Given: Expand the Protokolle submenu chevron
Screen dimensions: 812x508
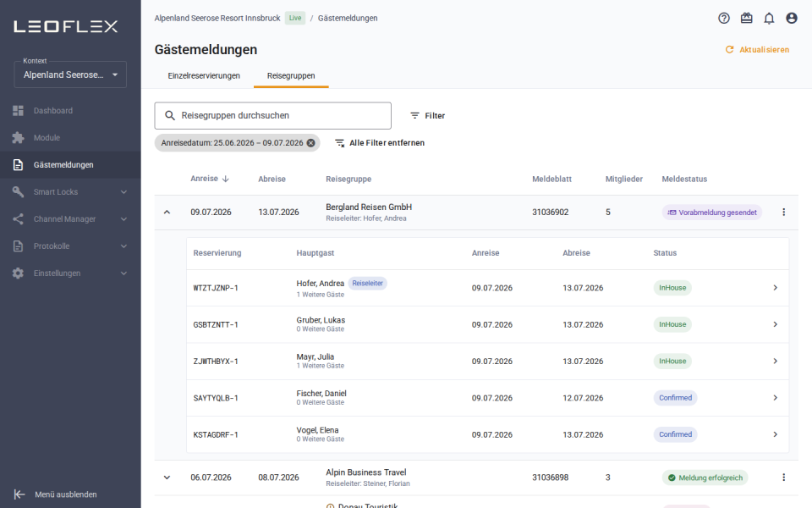Looking at the screenshot, I should tap(123, 246).
